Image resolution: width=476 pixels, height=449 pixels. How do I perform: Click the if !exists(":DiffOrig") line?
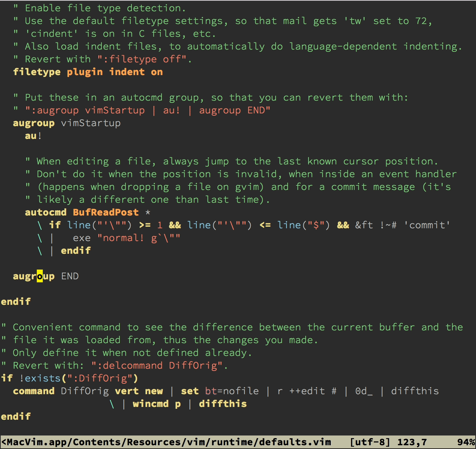pyautogui.click(x=69, y=378)
